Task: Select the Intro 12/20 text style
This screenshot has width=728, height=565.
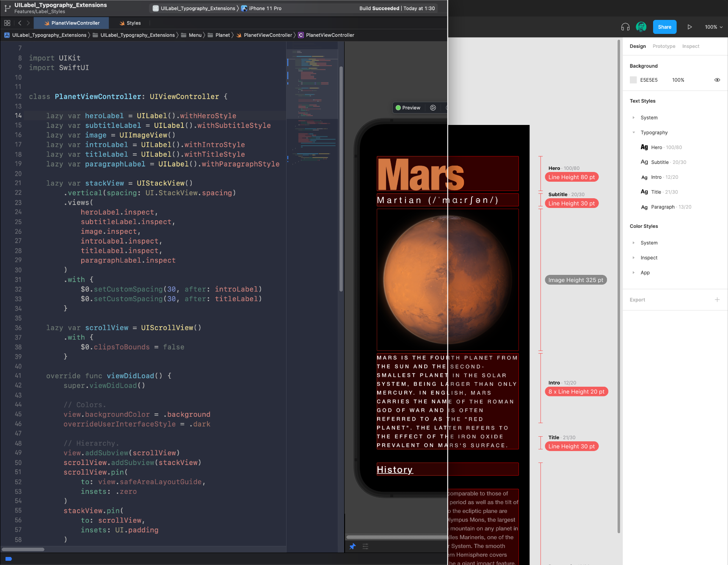Action: point(659,177)
